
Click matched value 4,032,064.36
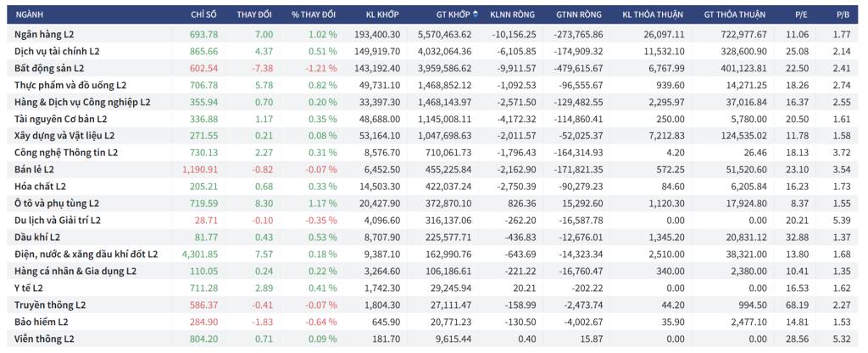444,51
